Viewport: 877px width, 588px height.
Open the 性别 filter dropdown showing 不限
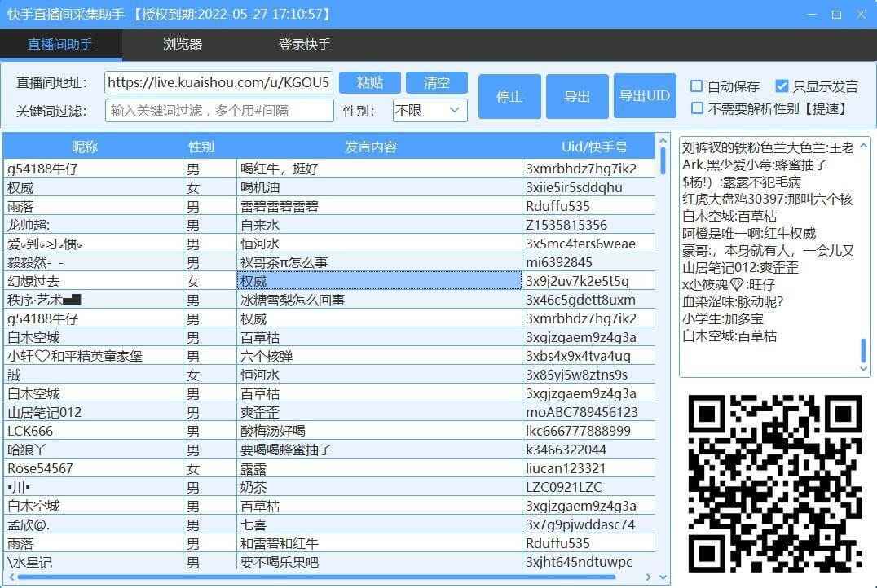point(429,110)
